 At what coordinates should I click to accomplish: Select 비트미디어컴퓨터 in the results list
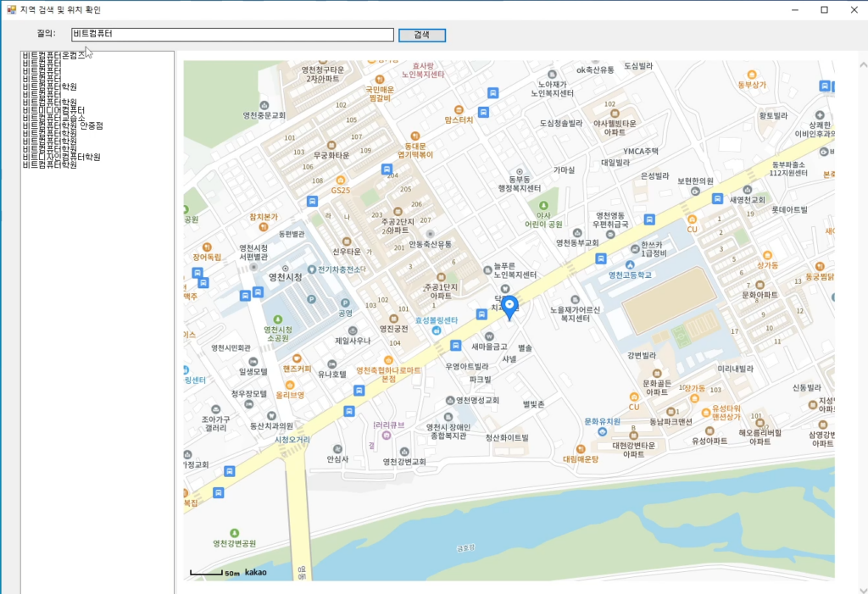click(53, 110)
